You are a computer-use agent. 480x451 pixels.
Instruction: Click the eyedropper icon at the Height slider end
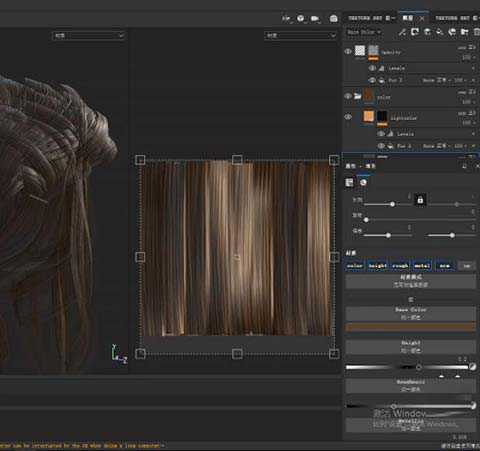[x=472, y=367]
